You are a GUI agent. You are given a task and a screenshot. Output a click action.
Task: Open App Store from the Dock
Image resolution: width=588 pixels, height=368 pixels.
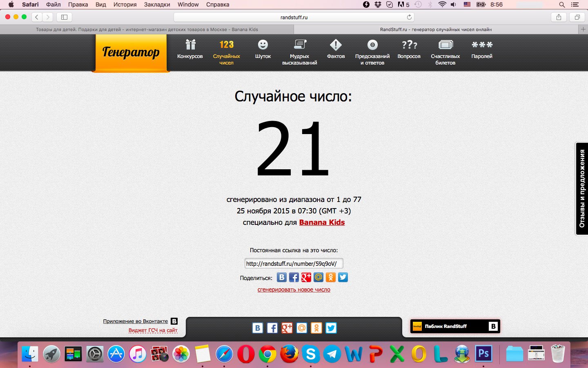(116, 354)
